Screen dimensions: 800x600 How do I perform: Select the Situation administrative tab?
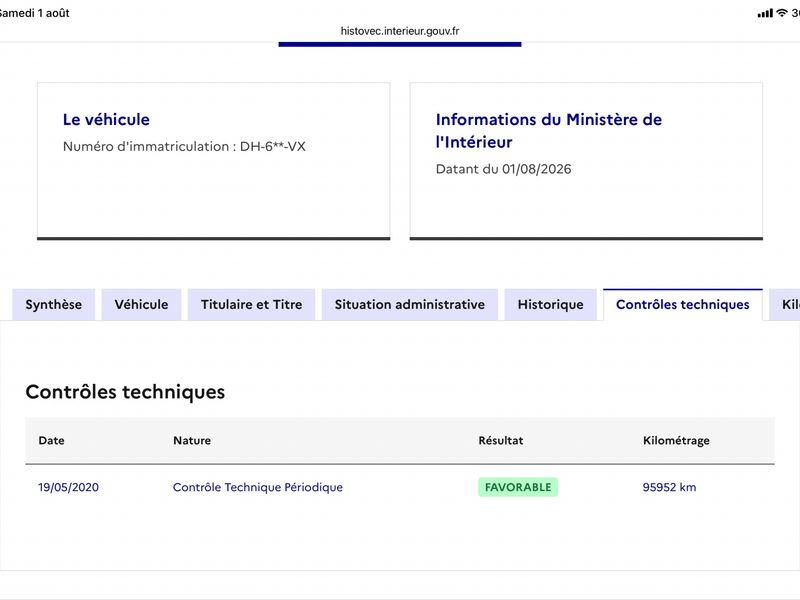410,305
